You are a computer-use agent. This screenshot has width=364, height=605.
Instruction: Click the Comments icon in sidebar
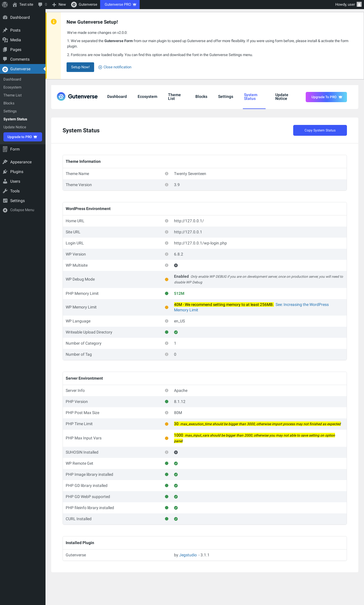(x=5, y=59)
